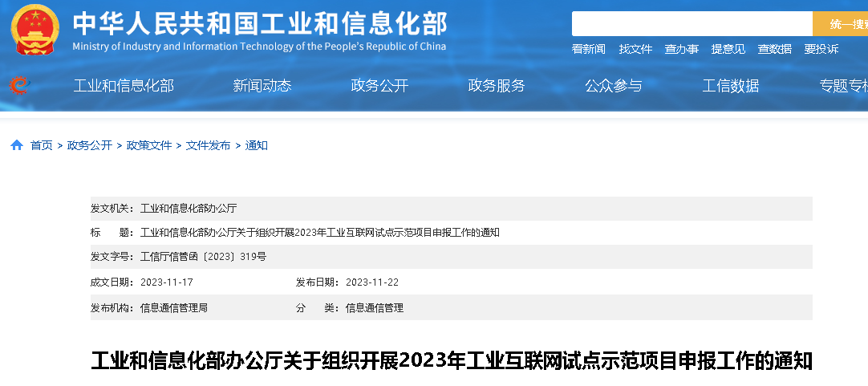Open the 提意见 link

[x=728, y=49]
